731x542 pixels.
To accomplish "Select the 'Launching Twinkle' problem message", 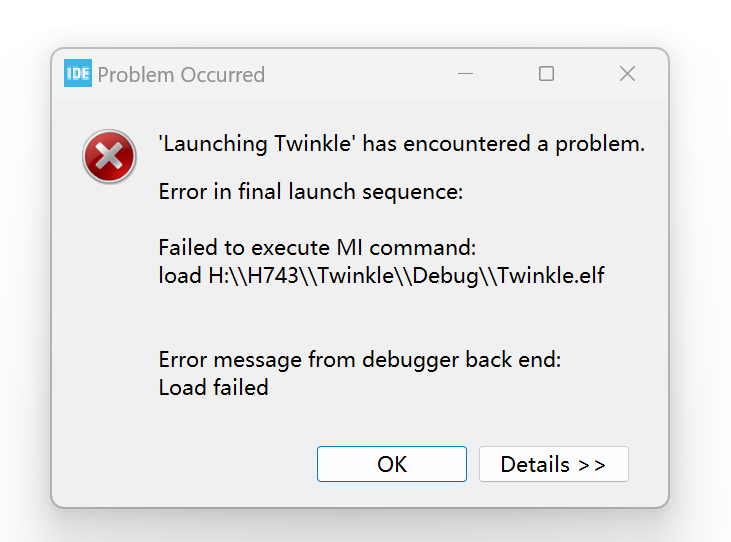I will click(x=401, y=144).
